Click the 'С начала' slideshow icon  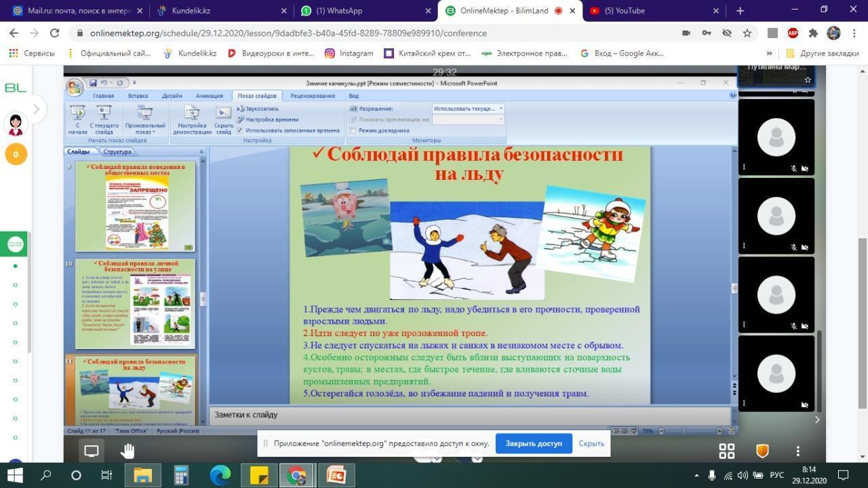tap(78, 119)
